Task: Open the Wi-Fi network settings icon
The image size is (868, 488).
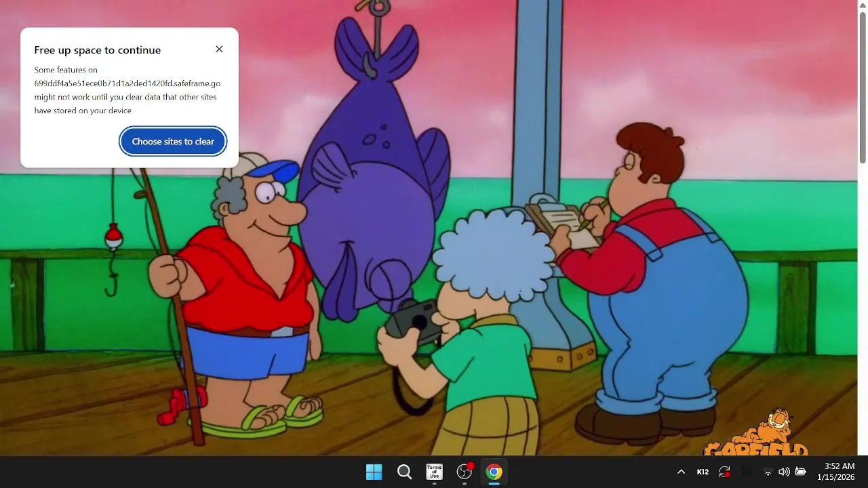Action: pos(768,472)
